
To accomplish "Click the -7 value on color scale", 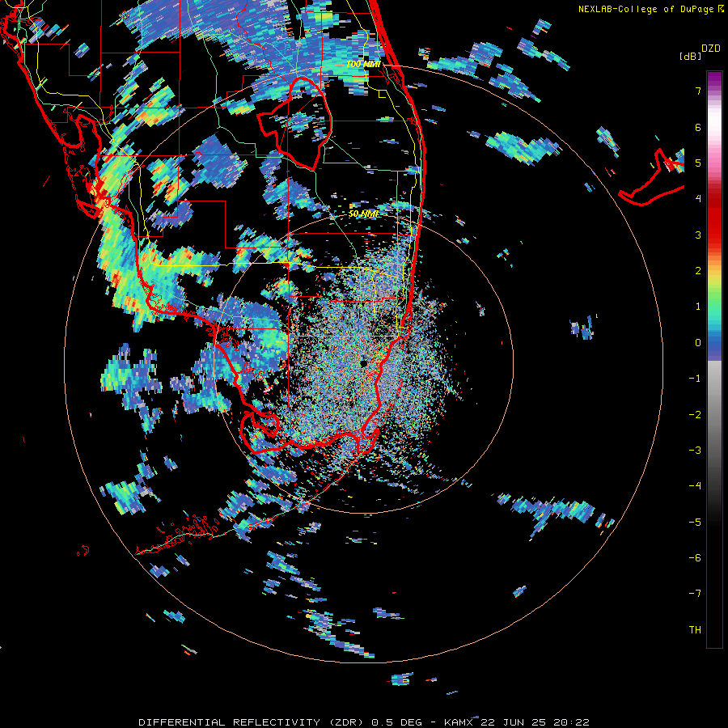I will click(695, 594).
